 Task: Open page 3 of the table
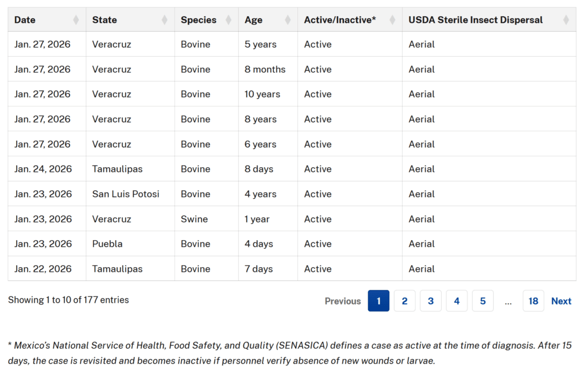(431, 301)
